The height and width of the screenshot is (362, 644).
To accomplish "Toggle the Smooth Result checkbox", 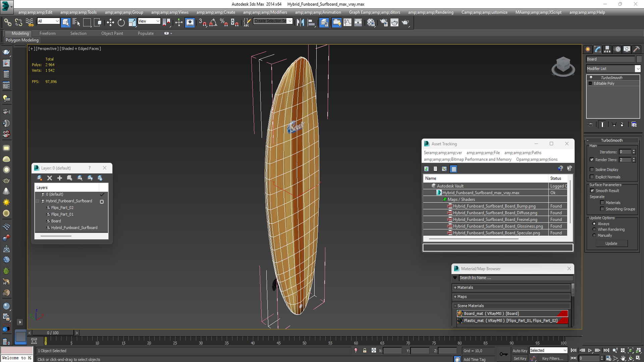I will pyautogui.click(x=592, y=191).
